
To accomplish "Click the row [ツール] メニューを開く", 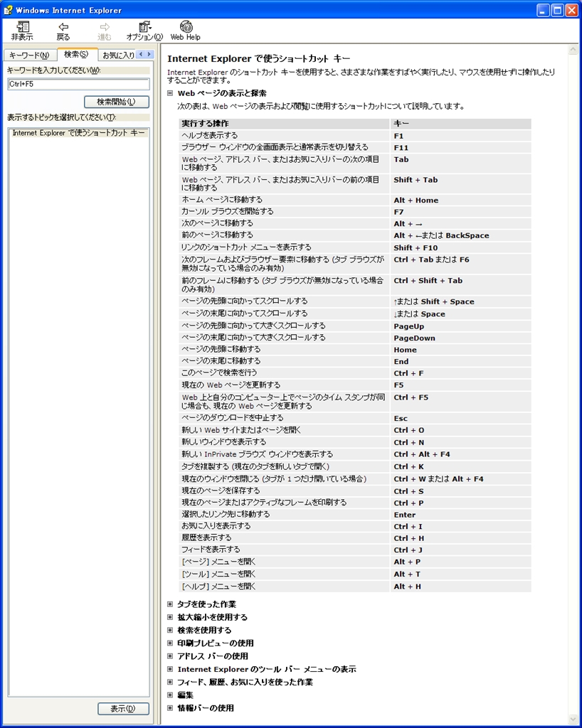I will pyautogui.click(x=355, y=574).
